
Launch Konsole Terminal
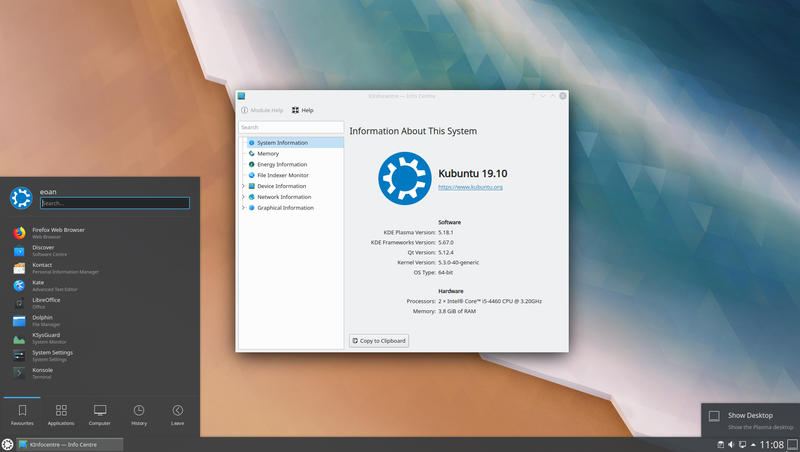point(100,373)
